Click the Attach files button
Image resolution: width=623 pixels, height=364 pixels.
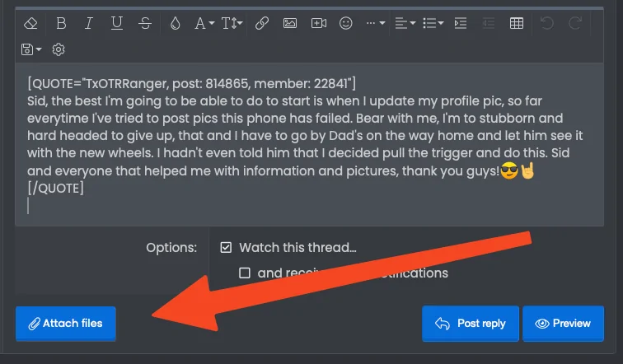click(66, 324)
